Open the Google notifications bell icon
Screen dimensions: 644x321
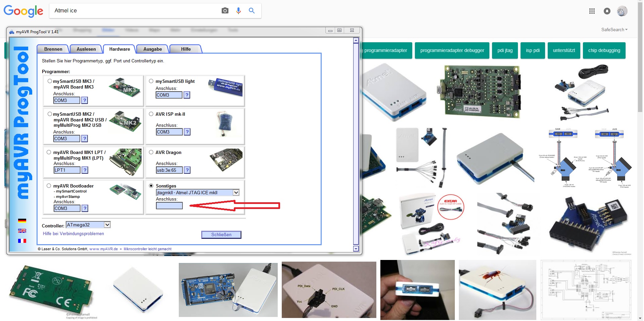[607, 11]
